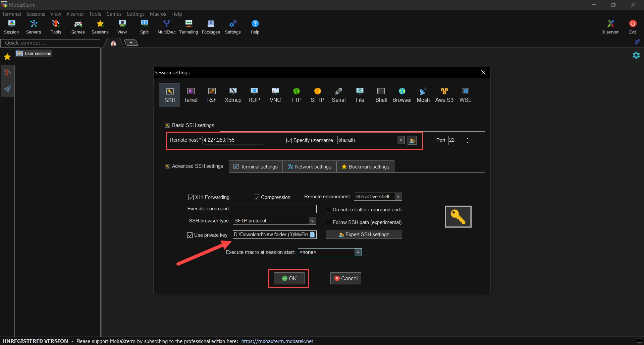The width and height of the screenshot is (644, 345).
Task: Expand the SSH-browser type dropdown
Action: point(313,221)
